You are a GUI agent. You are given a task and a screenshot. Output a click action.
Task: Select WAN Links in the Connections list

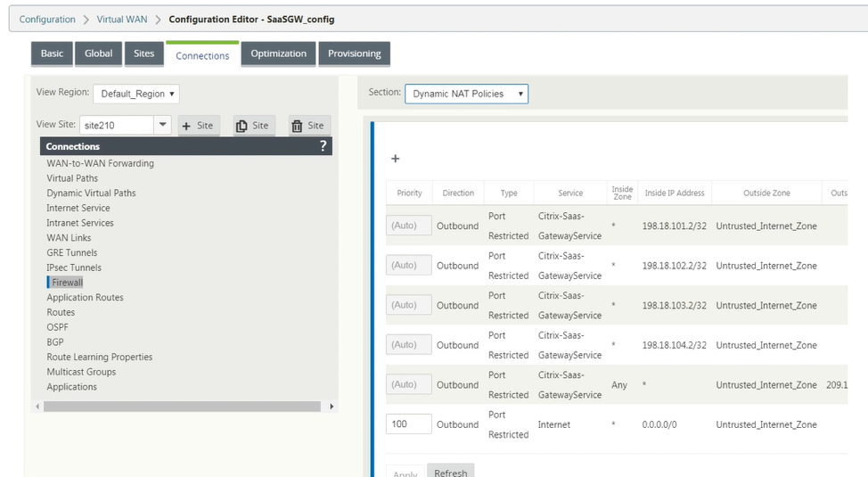69,238
